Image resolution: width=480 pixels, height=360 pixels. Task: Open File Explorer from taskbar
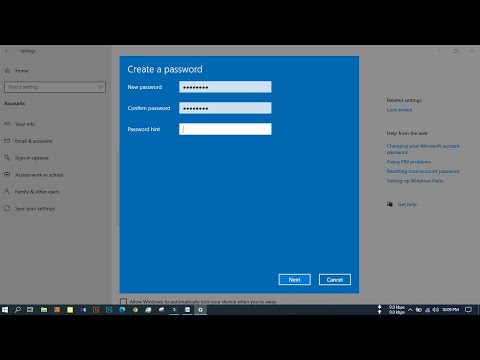point(44,310)
